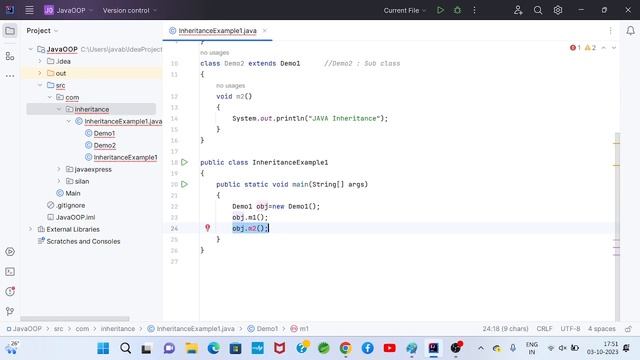The height and width of the screenshot is (360, 640).
Task: Open Search Everywhere magnifier
Action: (x=538, y=10)
